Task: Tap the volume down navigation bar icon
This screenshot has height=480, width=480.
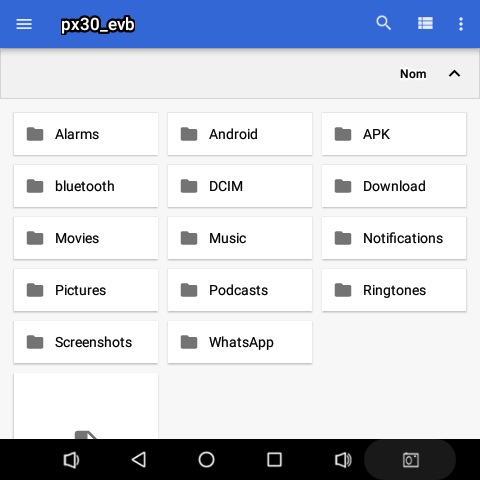Action: click(71, 460)
